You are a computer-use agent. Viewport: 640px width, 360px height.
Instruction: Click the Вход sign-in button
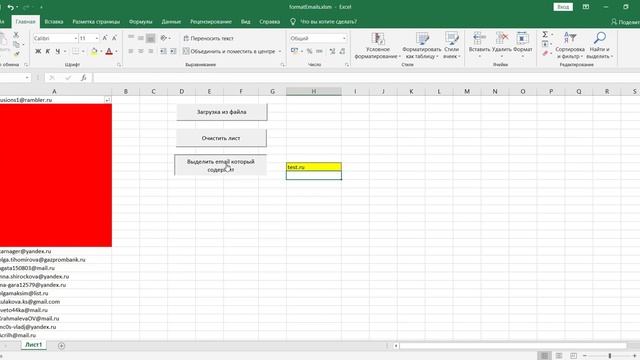[563, 7]
